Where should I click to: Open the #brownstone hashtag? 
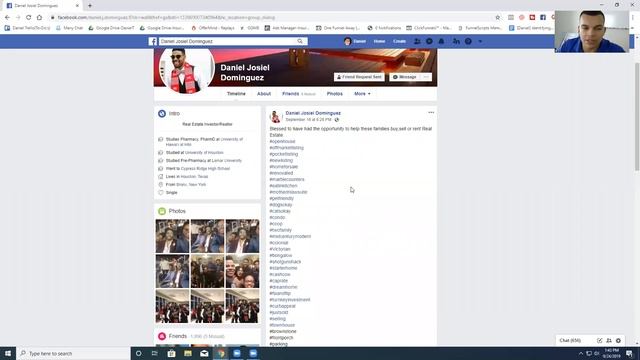click(x=283, y=331)
